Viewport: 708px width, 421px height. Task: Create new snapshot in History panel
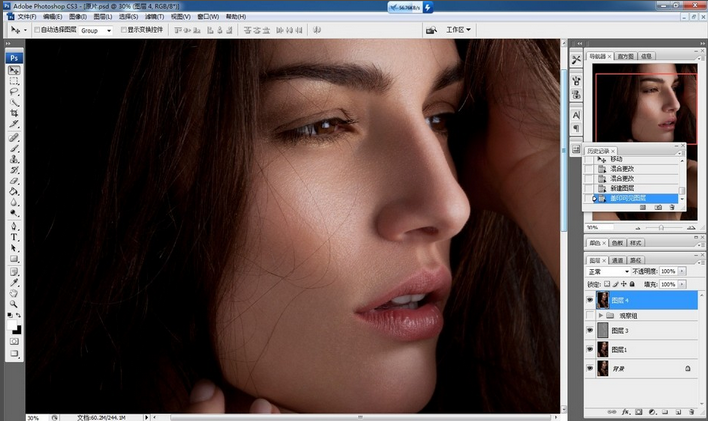(x=658, y=207)
